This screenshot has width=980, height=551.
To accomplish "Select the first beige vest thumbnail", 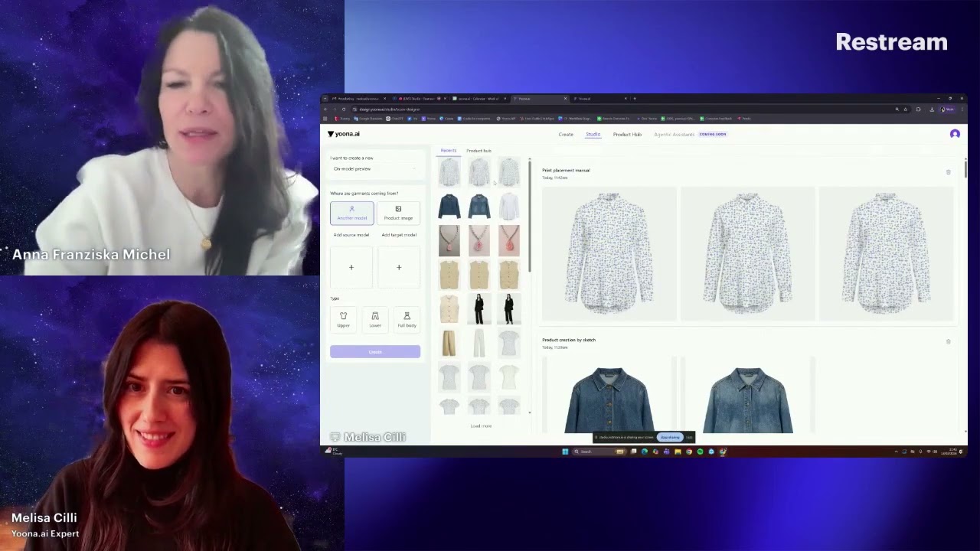I will click(449, 274).
